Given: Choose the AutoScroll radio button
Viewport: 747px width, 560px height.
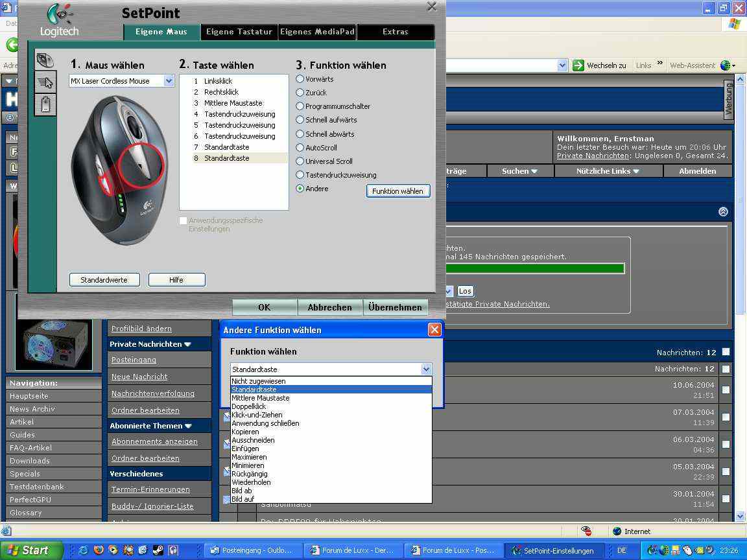Looking at the screenshot, I should pos(300,148).
